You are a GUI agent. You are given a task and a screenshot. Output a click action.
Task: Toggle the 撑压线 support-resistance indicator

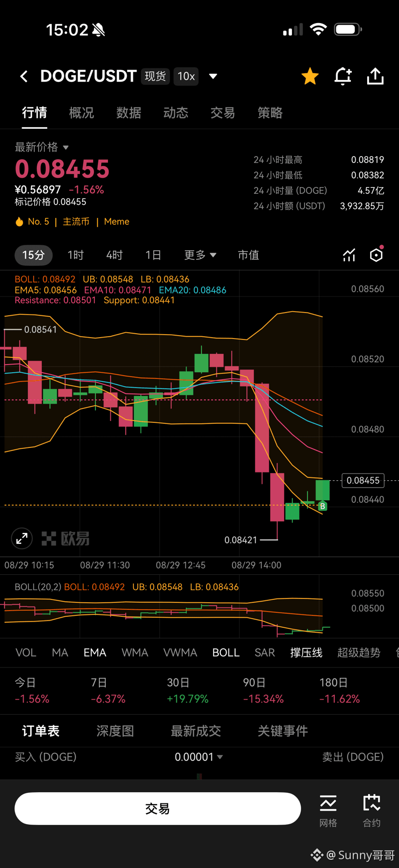(x=306, y=652)
